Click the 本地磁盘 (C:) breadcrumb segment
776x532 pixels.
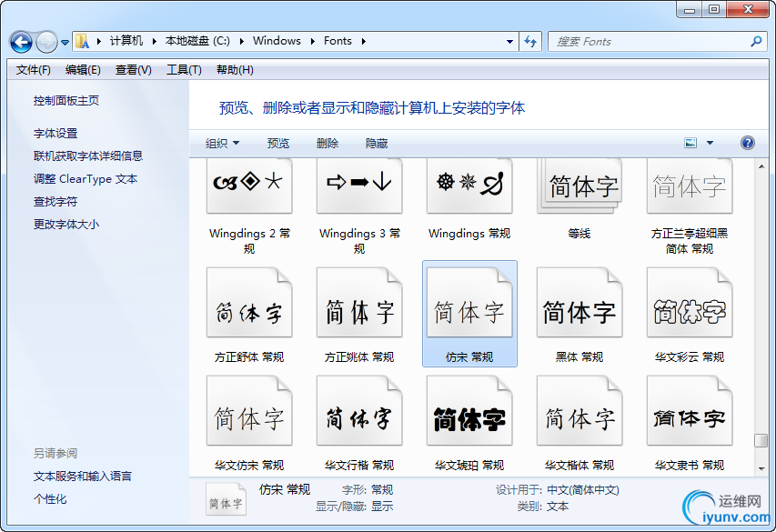click(x=197, y=41)
